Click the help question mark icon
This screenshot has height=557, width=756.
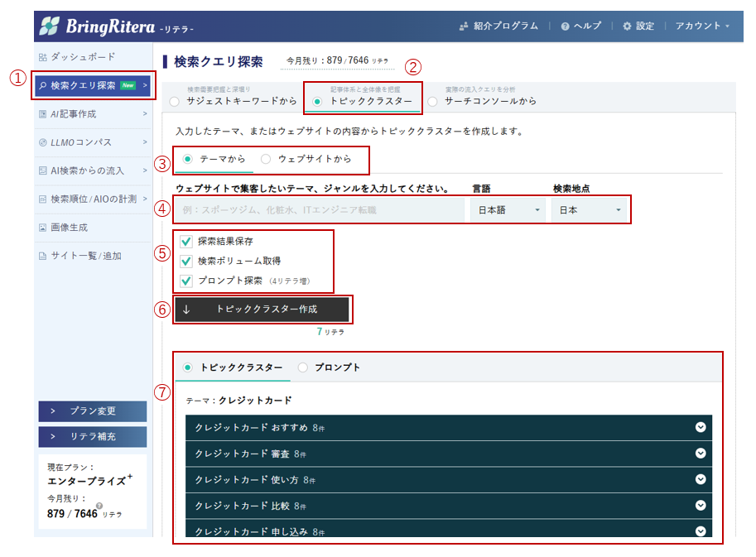point(565,26)
